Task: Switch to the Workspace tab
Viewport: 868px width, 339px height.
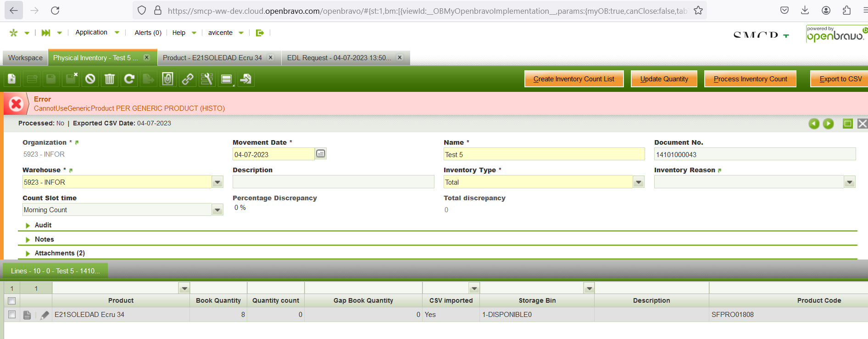Action: coord(25,58)
